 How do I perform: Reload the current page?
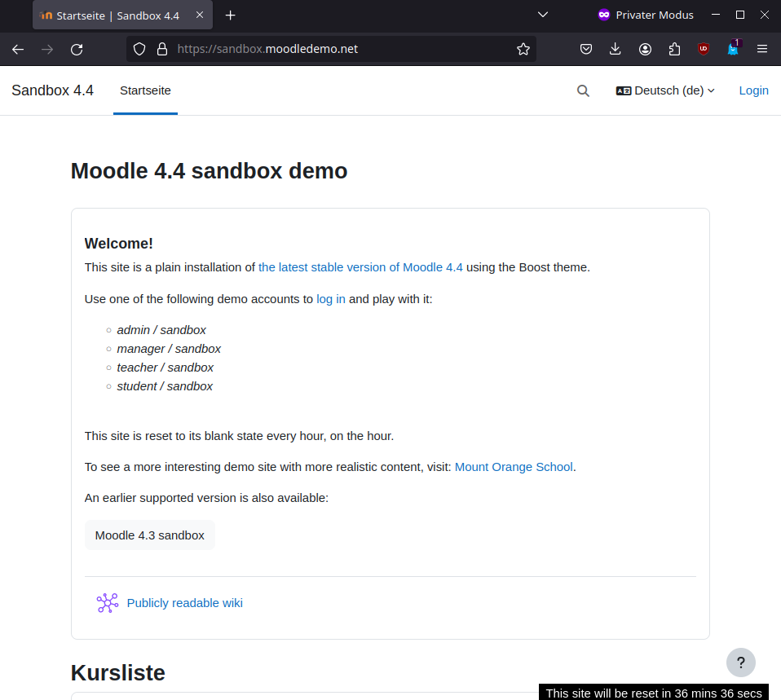[x=77, y=49]
